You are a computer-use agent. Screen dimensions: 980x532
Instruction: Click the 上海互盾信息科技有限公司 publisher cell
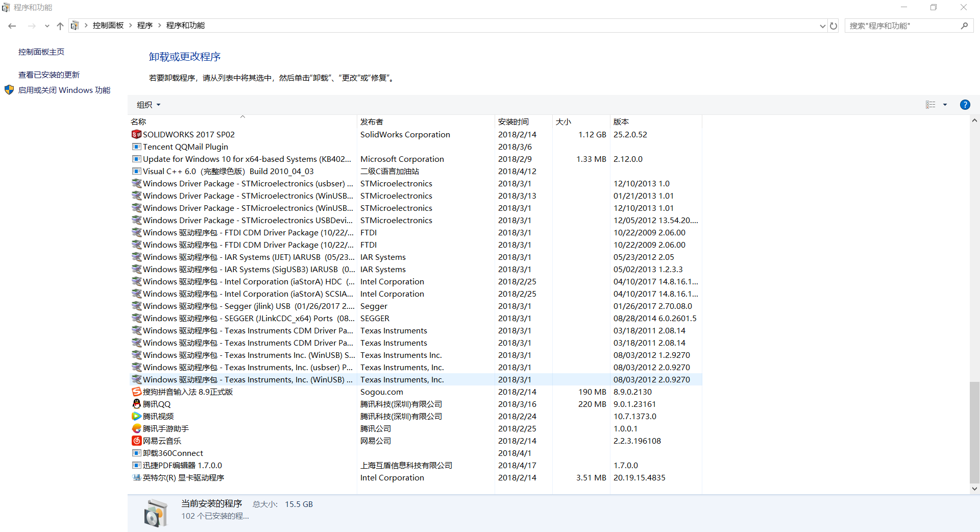[406, 465]
